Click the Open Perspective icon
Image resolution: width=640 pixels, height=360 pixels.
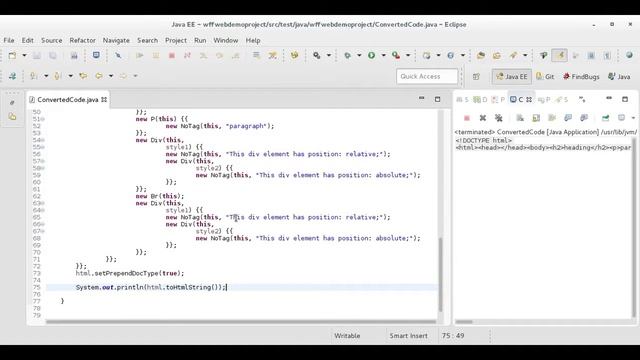click(x=476, y=76)
